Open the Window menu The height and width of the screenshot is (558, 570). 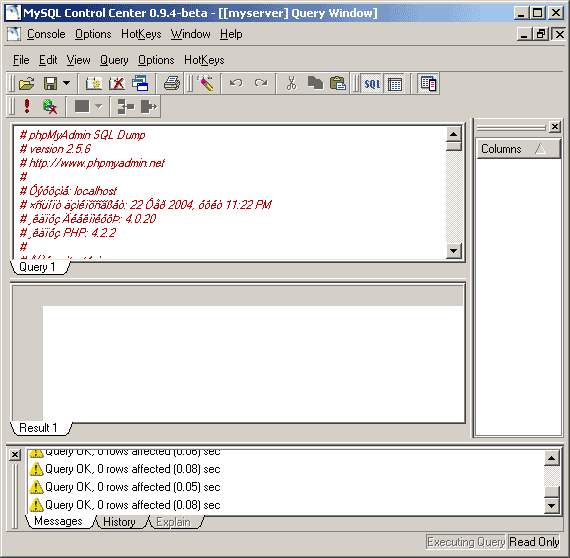(x=190, y=34)
